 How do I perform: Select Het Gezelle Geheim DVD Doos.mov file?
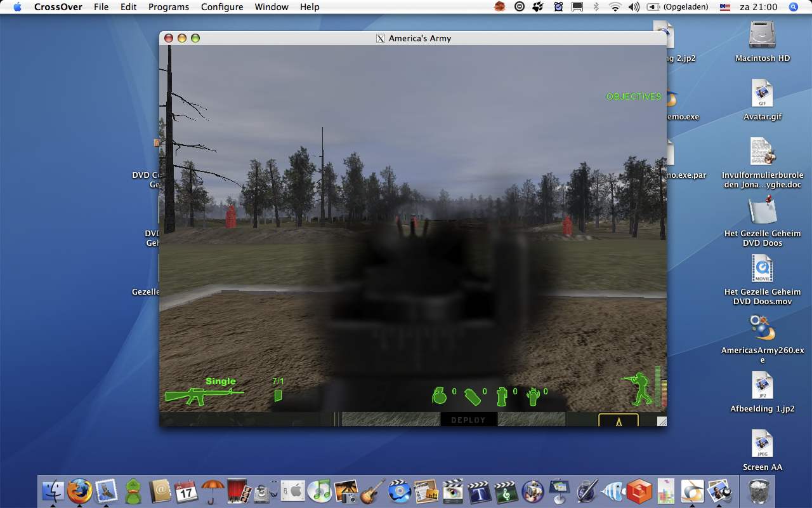pyautogui.click(x=763, y=269)
